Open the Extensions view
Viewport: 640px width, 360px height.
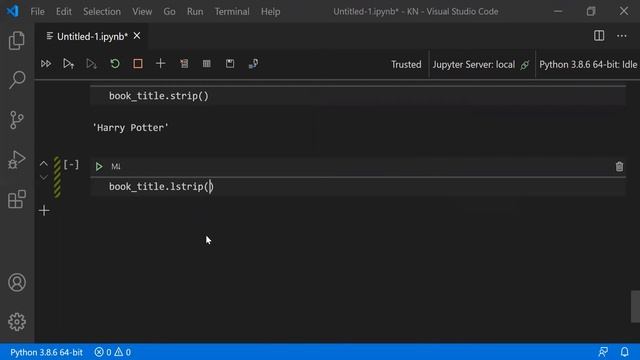pos(17,199)
